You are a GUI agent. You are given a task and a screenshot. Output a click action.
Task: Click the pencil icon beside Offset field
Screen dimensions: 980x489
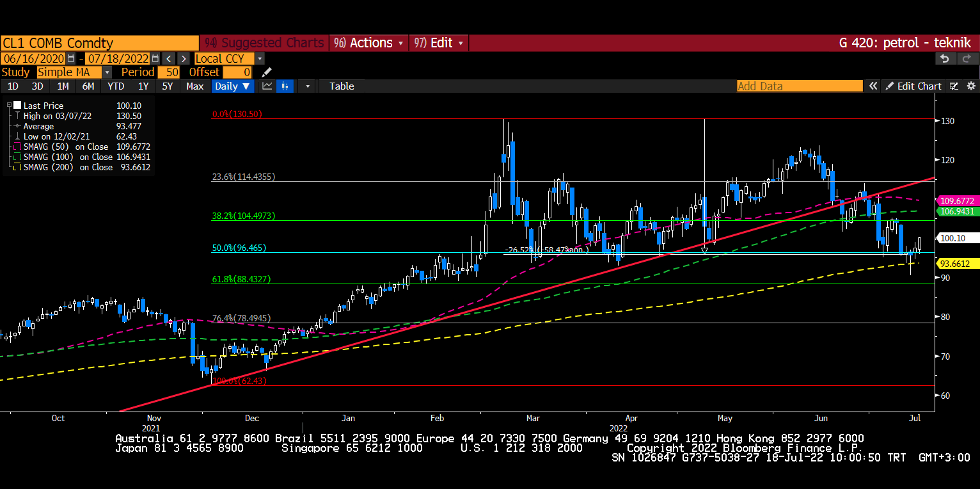267,72
